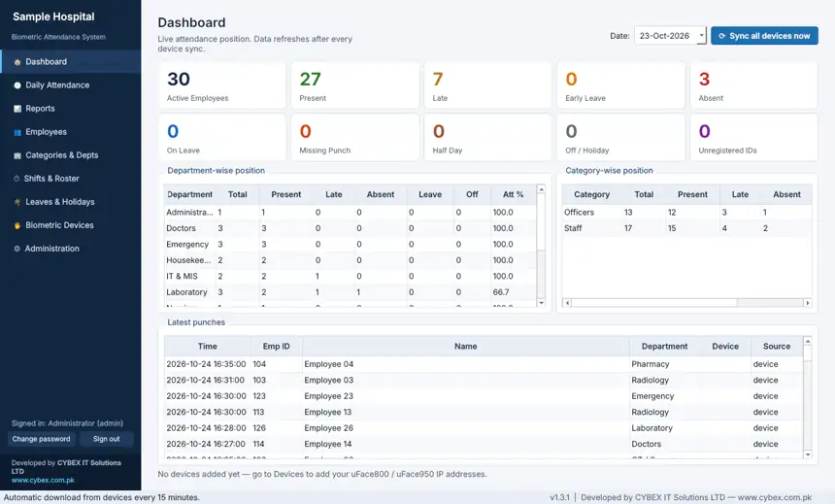Select the Missing Punch card
This screenshot has height=504, width=835.
pos(355,138)
